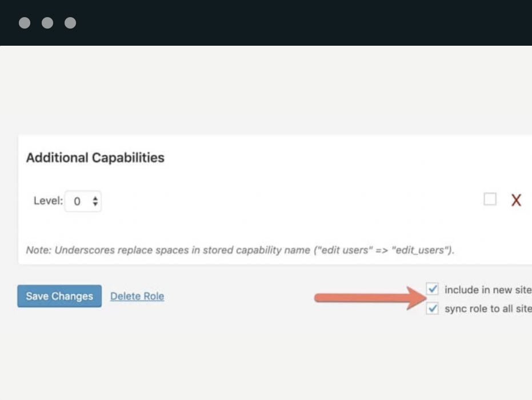The height and width of the screenshot is (400, 532).
Task: Tick the empty checkbox beside the red X
Action: (490, 199)
